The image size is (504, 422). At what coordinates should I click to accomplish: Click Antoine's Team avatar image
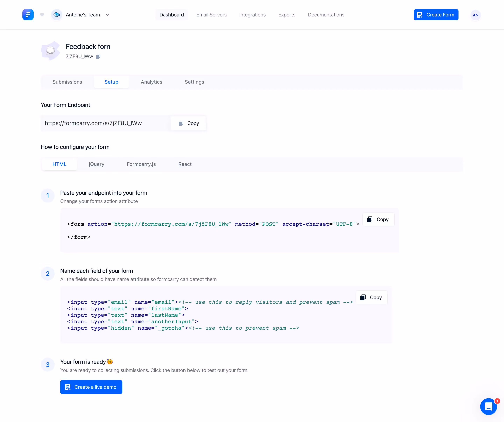coord(57,15)
